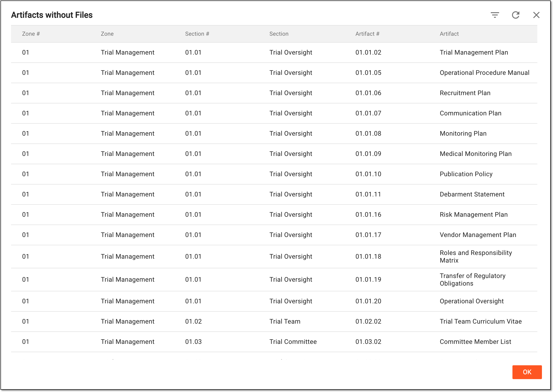This screenshot has height=392, width=553.
Task: Select the Operational Procedure Manual artifact
Action: tap(484, 73)
